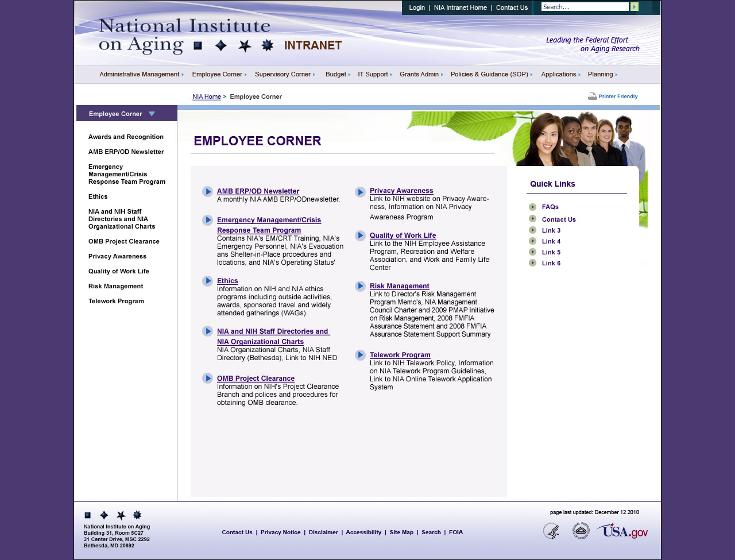
Task: Click the arrow icon beside Ethics heading
Action: [207, 281]
